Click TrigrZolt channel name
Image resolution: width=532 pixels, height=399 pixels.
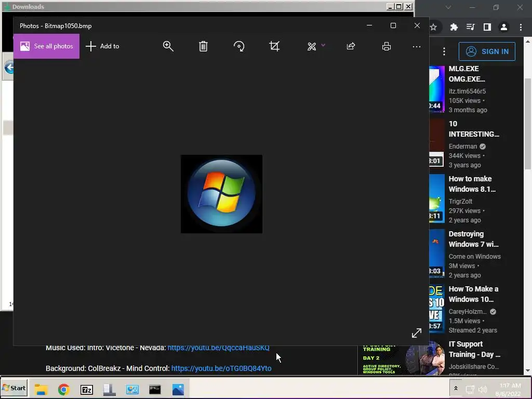(460, 201)
